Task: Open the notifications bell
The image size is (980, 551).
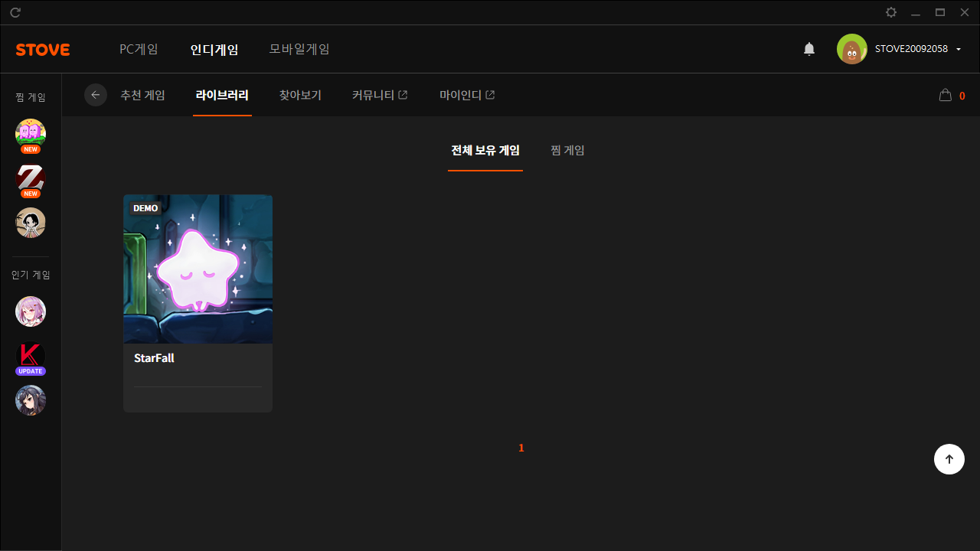Action: pos(809,49)
